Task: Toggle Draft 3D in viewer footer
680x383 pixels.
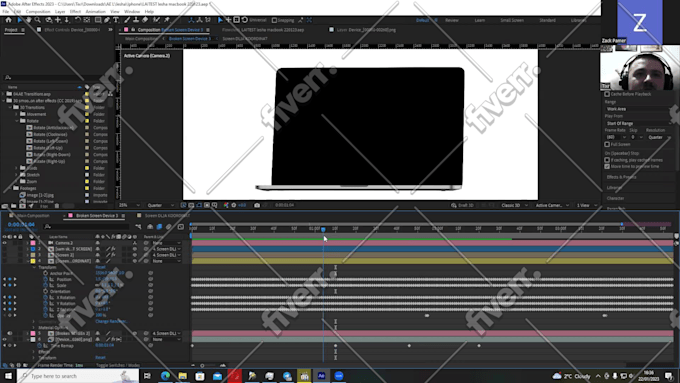Action: [x=462, y=205]
